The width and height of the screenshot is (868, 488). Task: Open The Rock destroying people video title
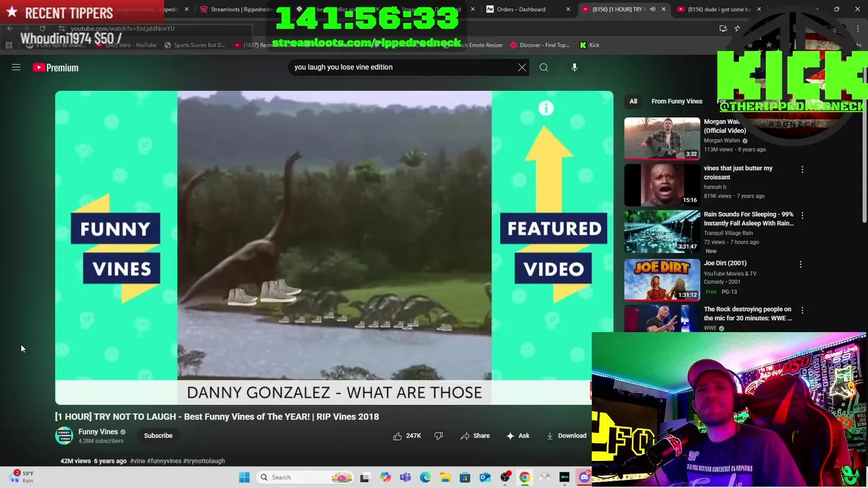(x=747, y=313)
